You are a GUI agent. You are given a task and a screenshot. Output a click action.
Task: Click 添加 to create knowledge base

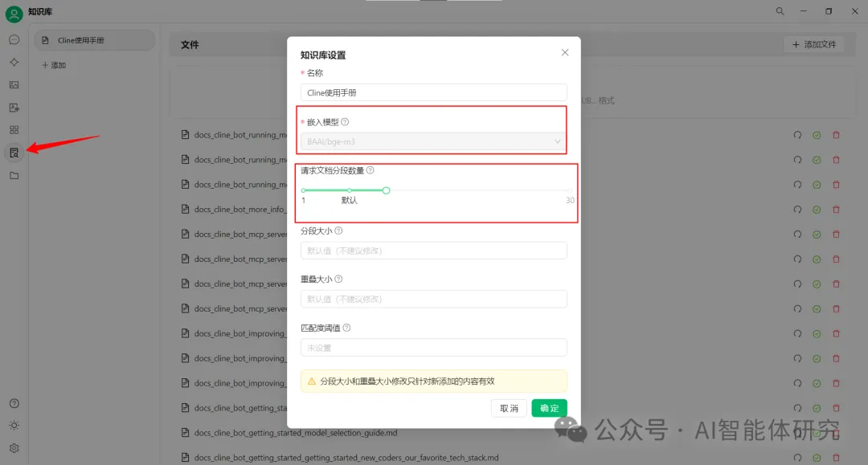(54, 65)
